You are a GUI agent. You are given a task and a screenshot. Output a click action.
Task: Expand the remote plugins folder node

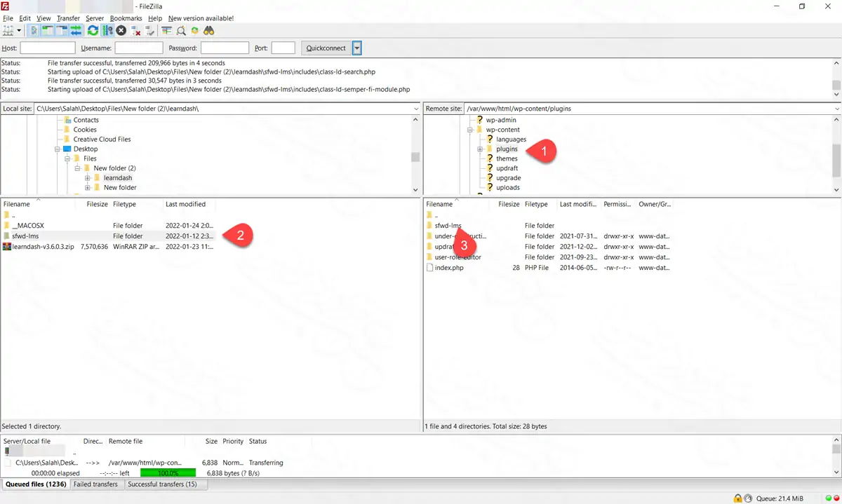coord(480,149)
